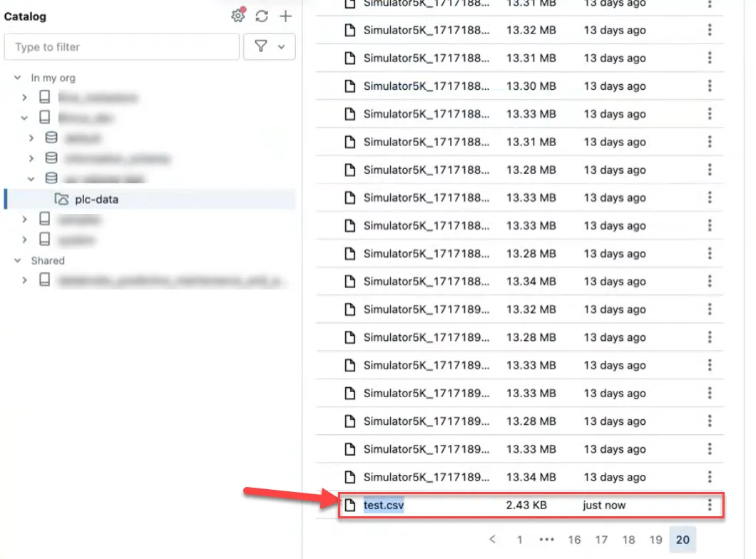Collapse the schema containing plc-data
The height and width of the screenshot is (559, 756).
coord(31,179)
